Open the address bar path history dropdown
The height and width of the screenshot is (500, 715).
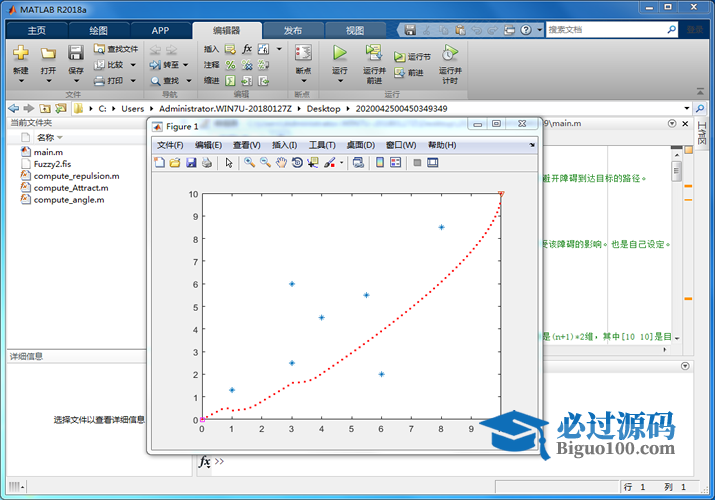[687, 108]
